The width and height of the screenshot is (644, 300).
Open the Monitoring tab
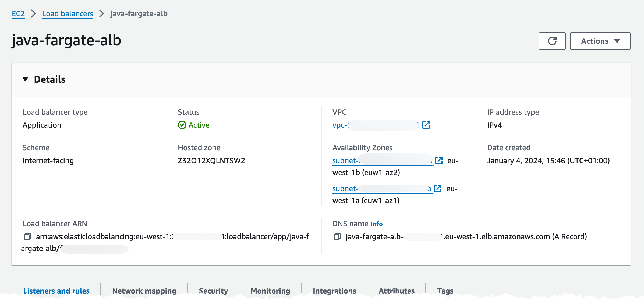(270, 291)
